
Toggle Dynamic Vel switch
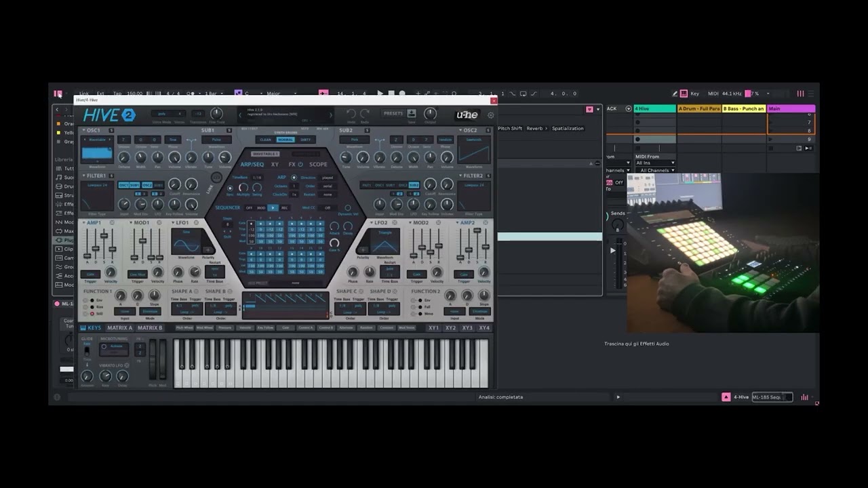click(348, 208)
